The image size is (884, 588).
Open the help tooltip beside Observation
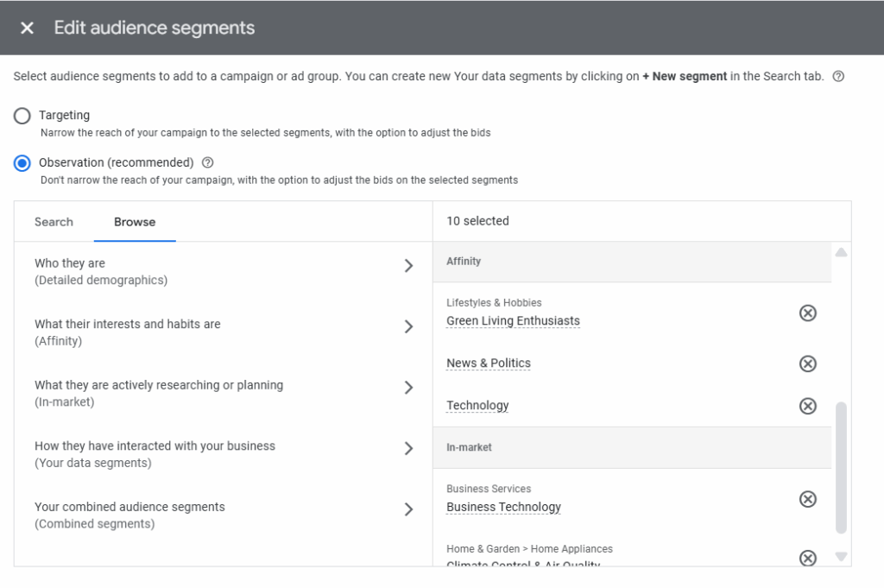[205, 162]
